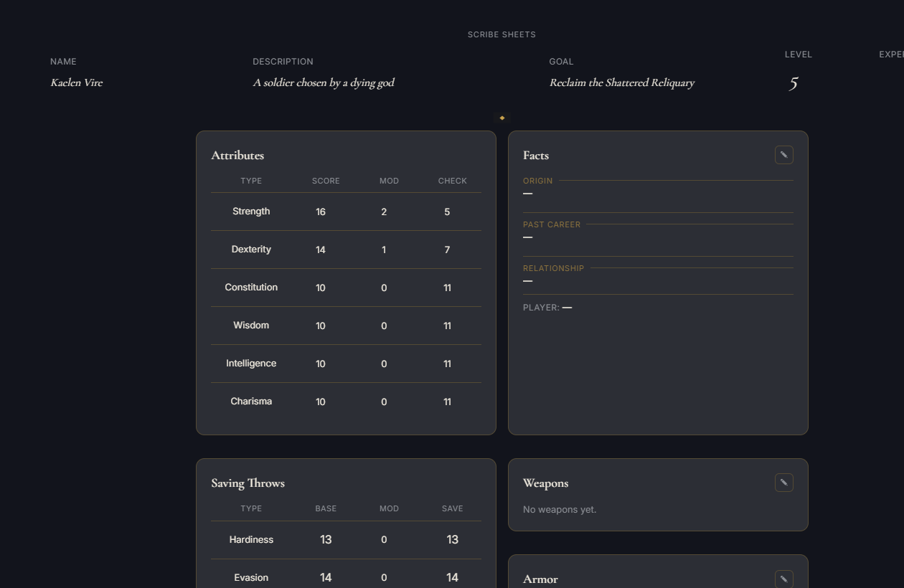
Task: Select the Strength attribute row label
Action: click(x=251, y=212)
